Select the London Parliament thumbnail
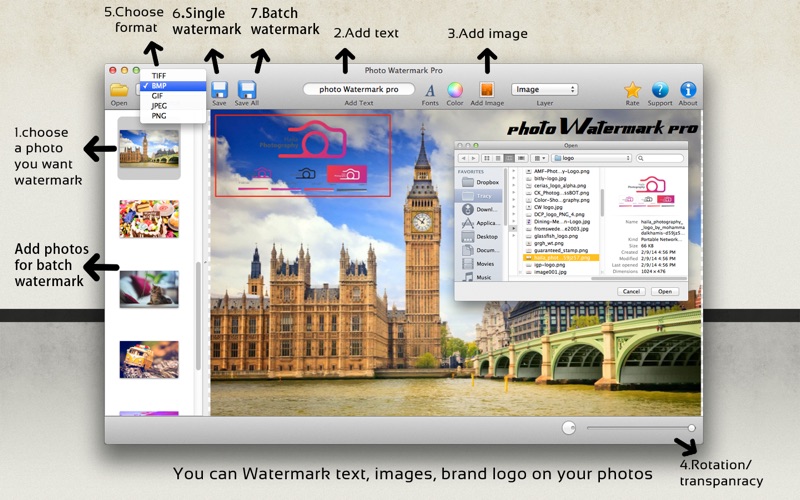 [x=149, y=148]
